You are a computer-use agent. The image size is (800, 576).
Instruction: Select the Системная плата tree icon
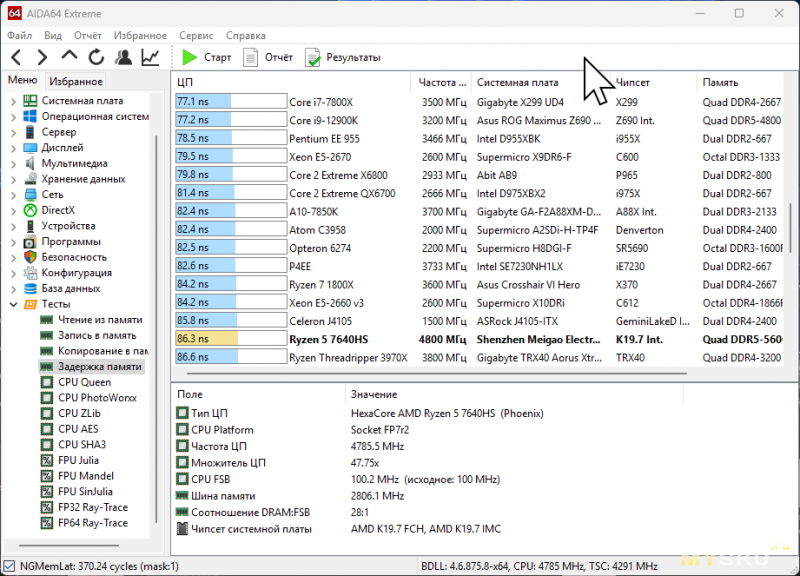point(30,101)
